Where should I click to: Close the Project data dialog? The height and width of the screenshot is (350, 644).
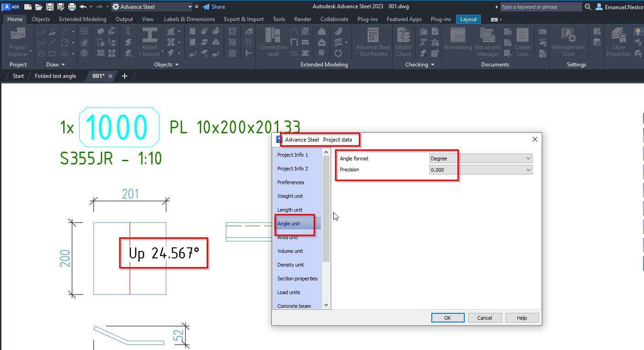pos(534,139)
